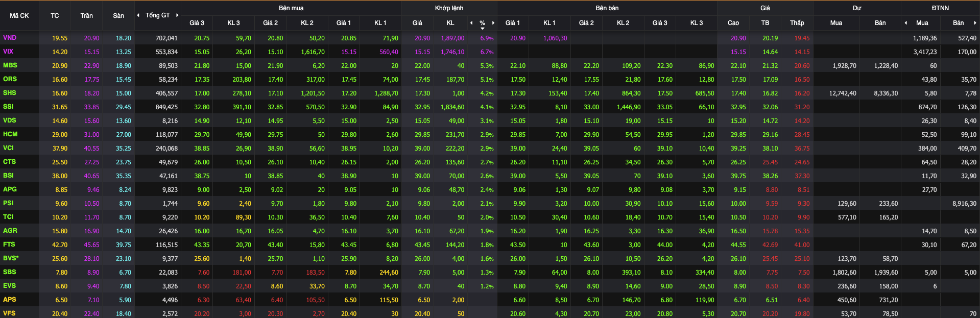Sort by the % change column header
The width and height of the screenshot is (980, 318).
point(482,23)
